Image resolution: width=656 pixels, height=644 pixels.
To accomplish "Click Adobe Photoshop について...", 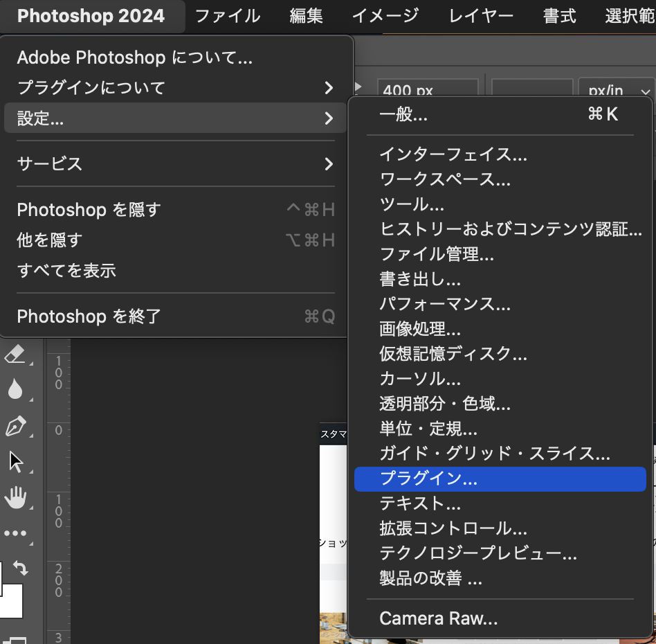I will pos(135,57).
